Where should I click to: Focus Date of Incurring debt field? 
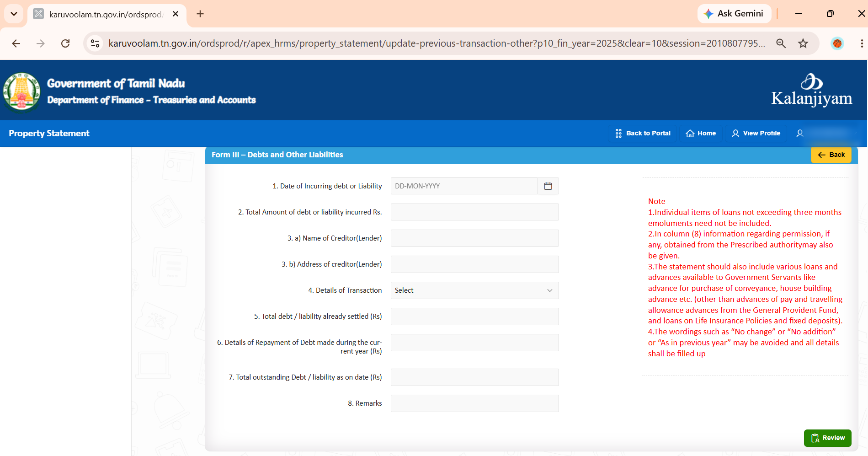click(464, 186)
